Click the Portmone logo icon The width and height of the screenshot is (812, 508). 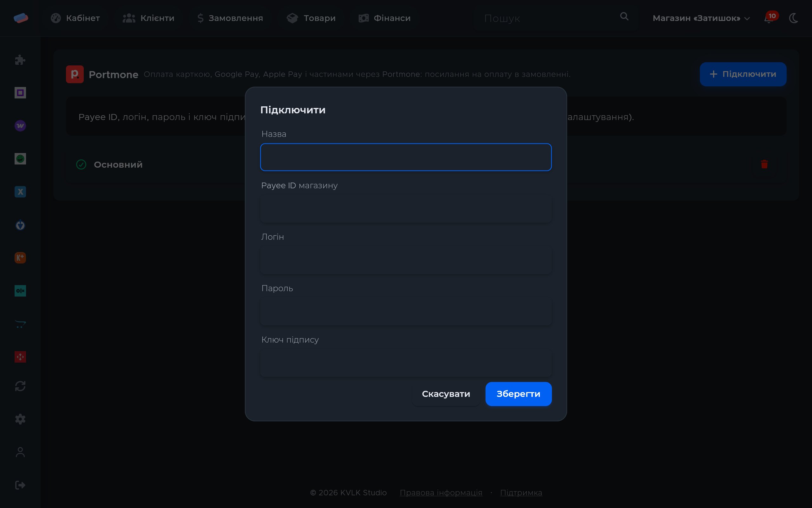point(75,74)
